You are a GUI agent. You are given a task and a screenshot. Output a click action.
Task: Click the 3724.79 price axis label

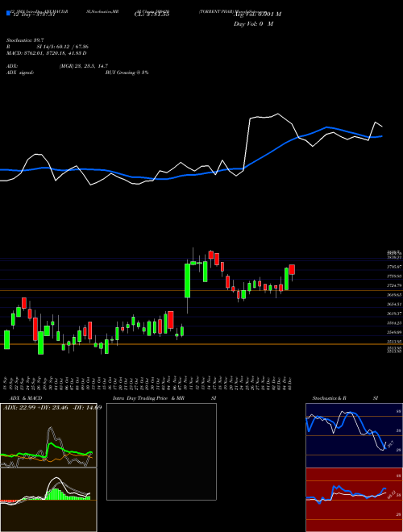[394, 285]
